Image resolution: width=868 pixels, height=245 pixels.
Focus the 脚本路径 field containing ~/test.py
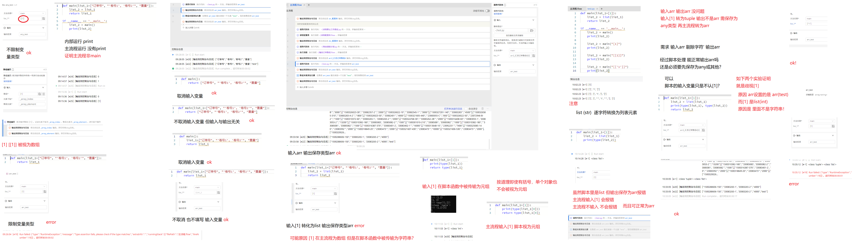(511, 30)
